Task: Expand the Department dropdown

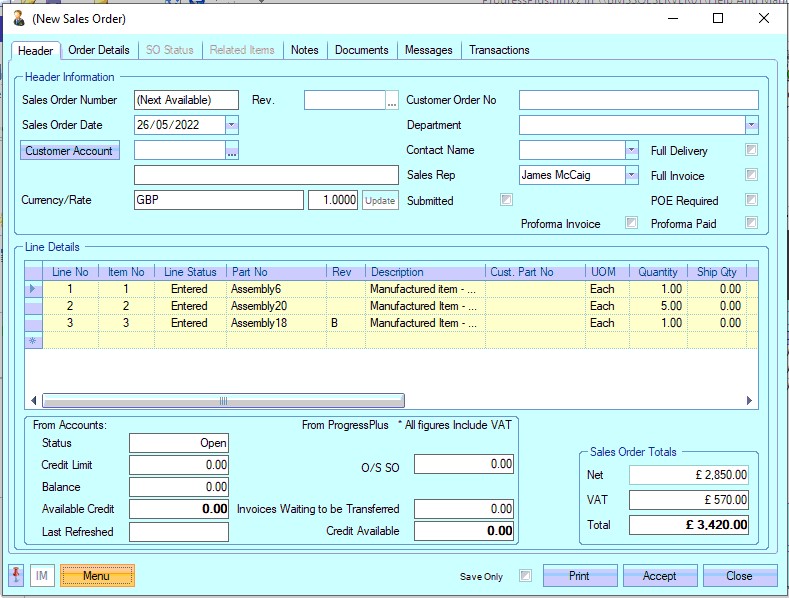Action: (x=751, y=125)
